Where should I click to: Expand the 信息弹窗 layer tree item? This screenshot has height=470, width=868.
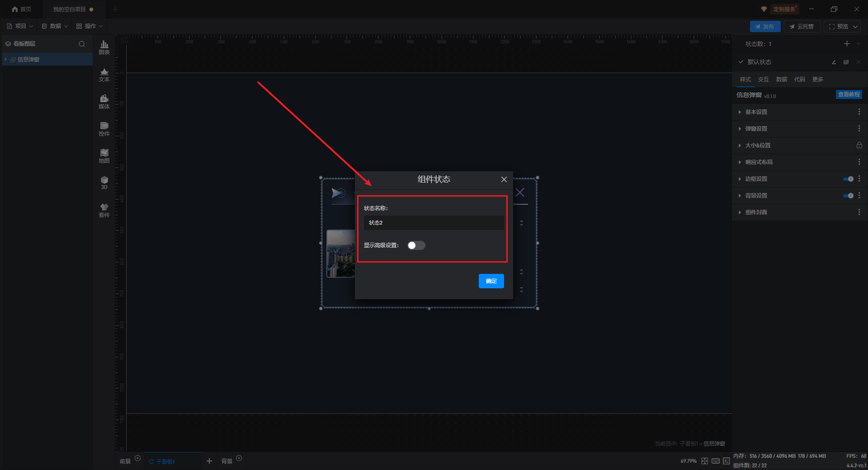[5, 59]
